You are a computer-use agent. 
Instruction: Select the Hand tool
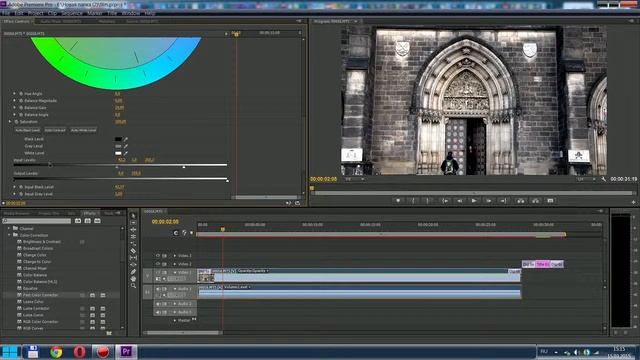133,278
